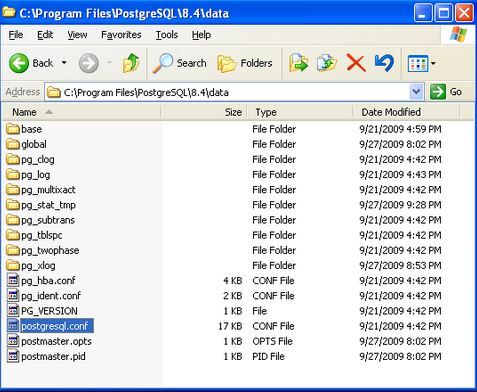Open the View menu
Screen dimensions: 477x392
[77, 35]
